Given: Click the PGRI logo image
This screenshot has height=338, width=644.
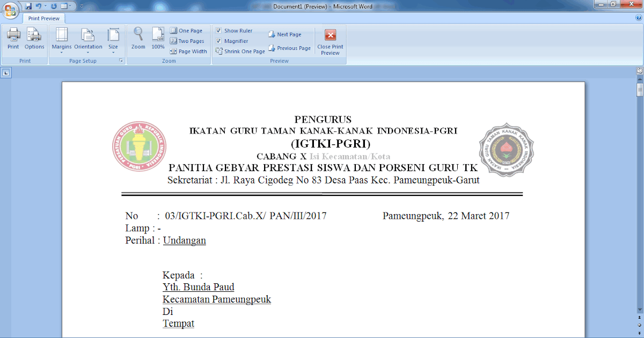Looking at the screenshot, I should 140,146.
